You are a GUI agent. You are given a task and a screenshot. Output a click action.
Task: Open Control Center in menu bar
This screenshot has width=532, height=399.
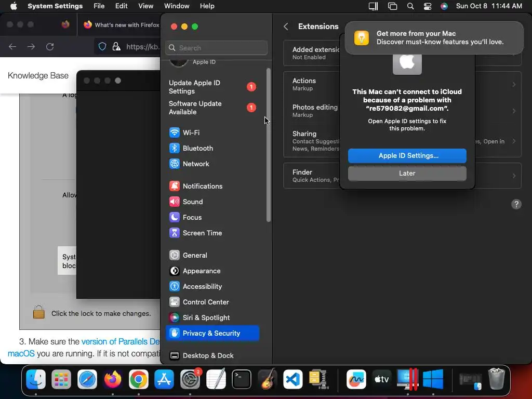(427, 6)
